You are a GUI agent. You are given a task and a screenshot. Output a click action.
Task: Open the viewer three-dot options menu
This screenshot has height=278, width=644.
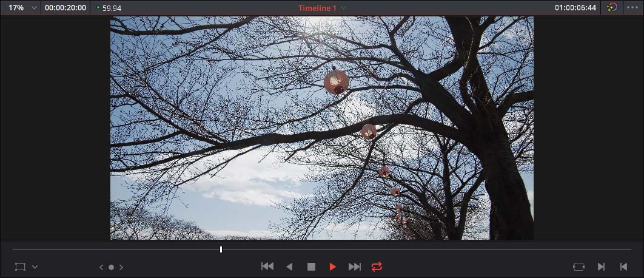[x=632, y=7]
